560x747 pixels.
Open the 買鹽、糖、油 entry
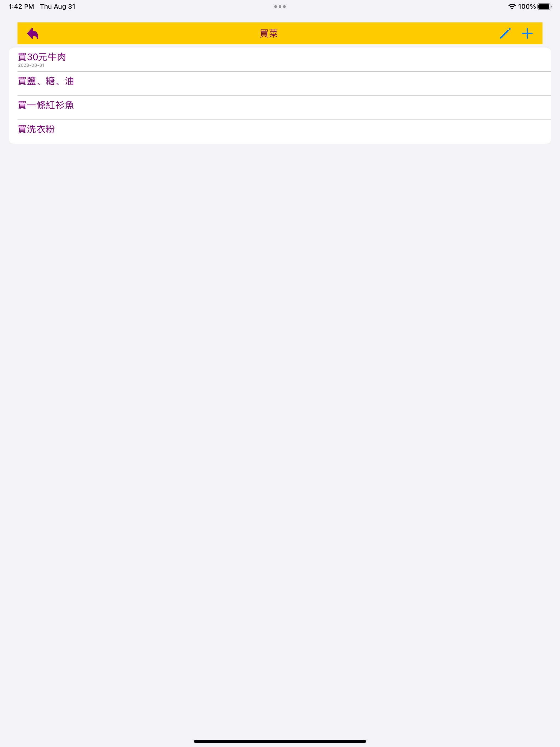[280, 83]
